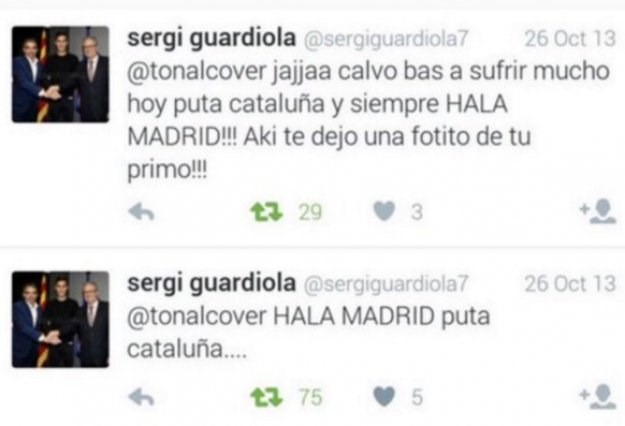Click the 26 Oct 13 date on second tweet
The image size is (625, 426).
[x=570, y=284]
